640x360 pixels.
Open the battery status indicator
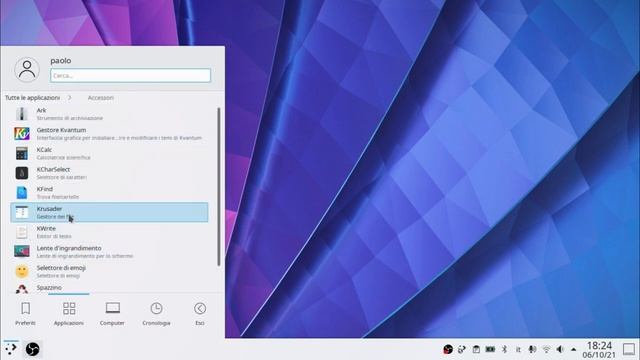tap(490, 349)
